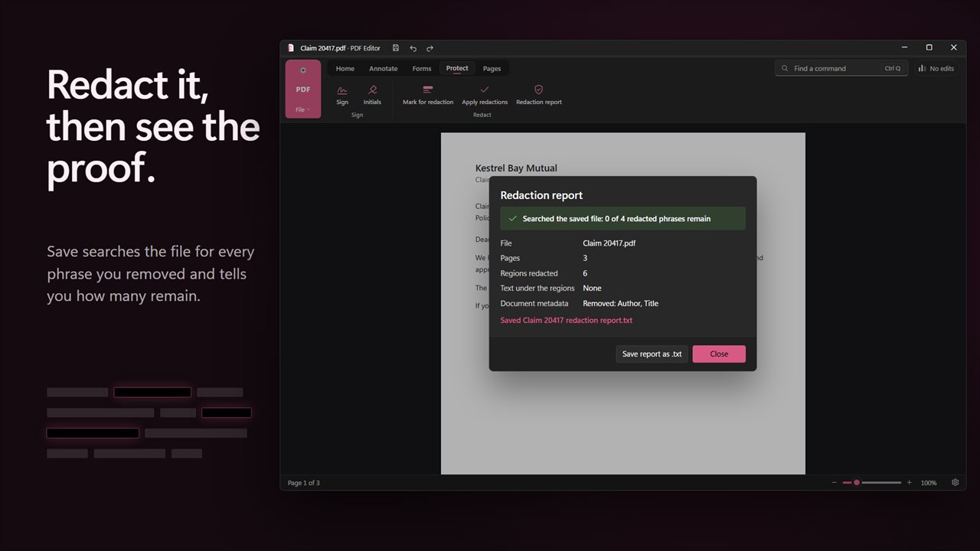
Task: Close the Redaction report dialog
Action: (x=719, y=354)
